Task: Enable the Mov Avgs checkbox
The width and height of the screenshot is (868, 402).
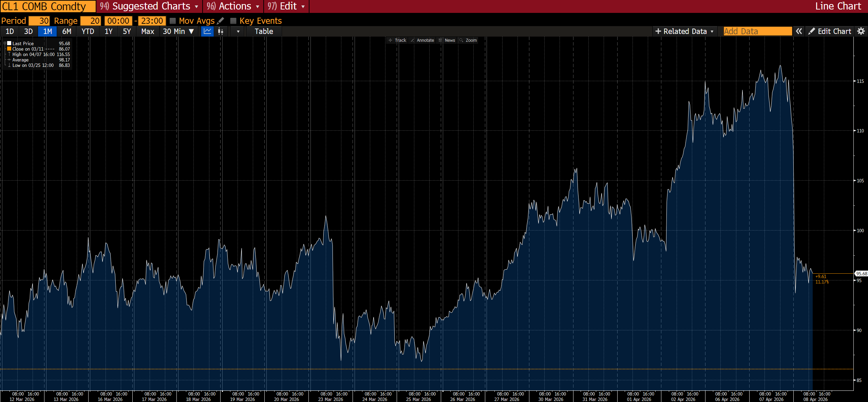Action: pos(173,21)
